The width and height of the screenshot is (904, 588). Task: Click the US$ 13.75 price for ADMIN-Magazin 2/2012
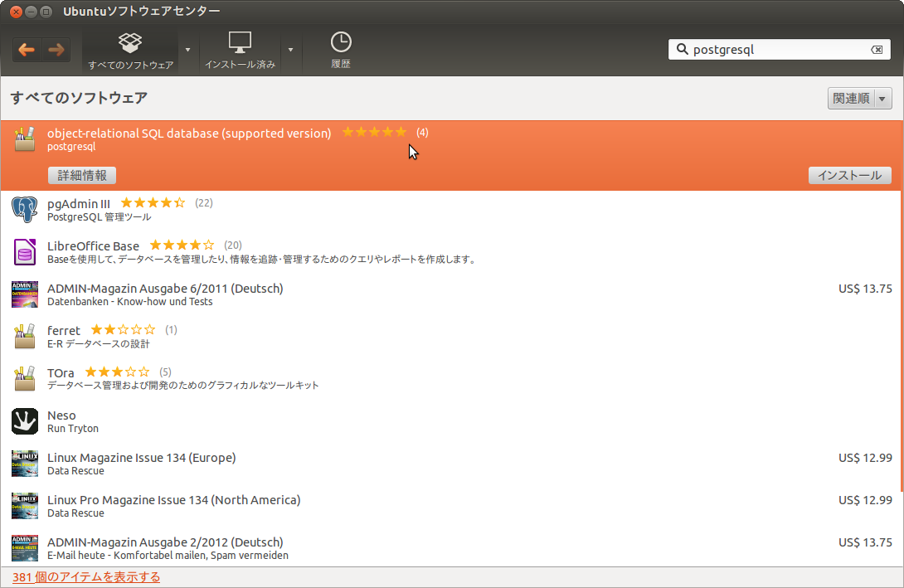[x=865, y=542]
